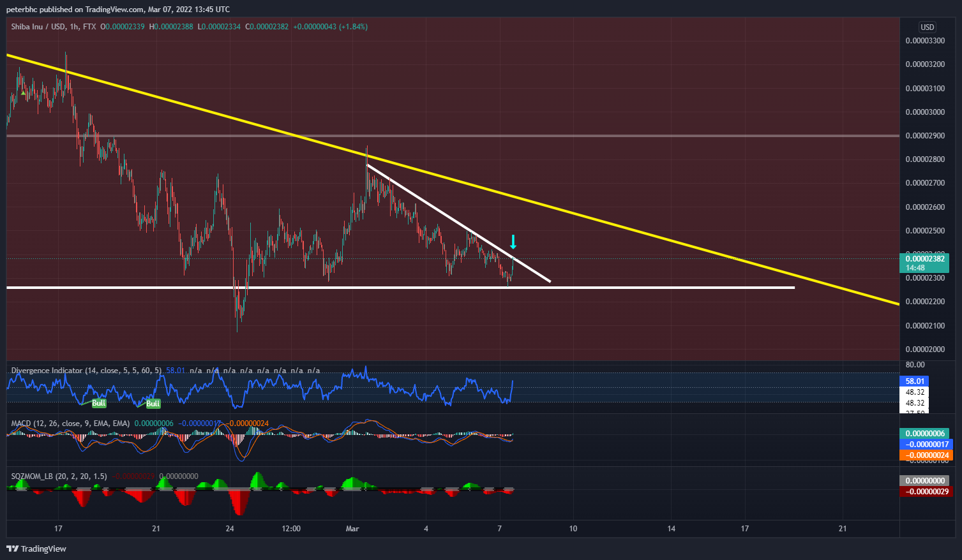Click the 0.00002700 price scale label
The height and width of the screenshot is (560, 962).
(x=925, y=183)
